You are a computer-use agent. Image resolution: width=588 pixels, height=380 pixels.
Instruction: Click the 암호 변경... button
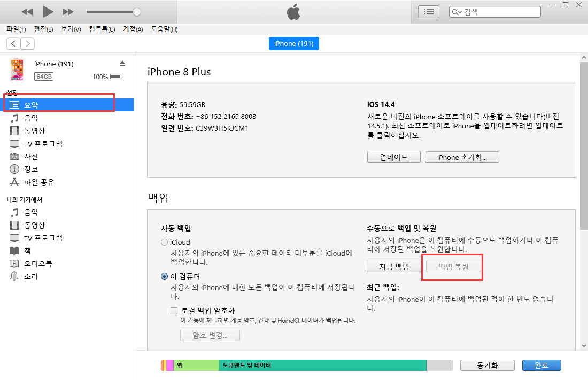click(210, 335)
